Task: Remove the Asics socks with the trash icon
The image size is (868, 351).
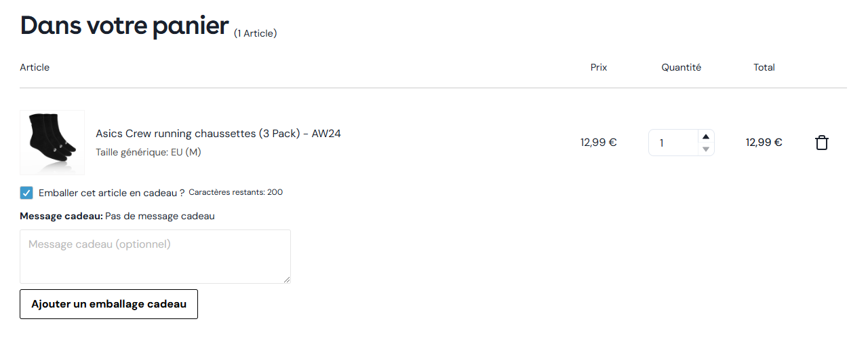Action: 821,143
